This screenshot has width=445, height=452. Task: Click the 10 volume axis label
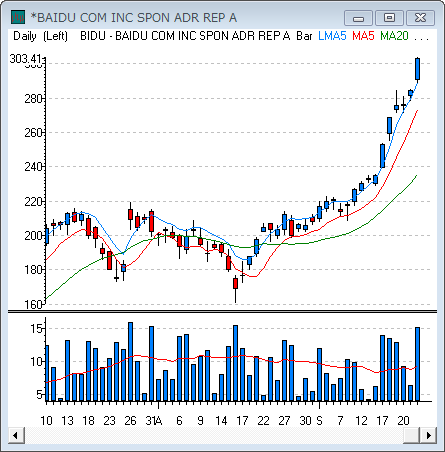[37, 361]
